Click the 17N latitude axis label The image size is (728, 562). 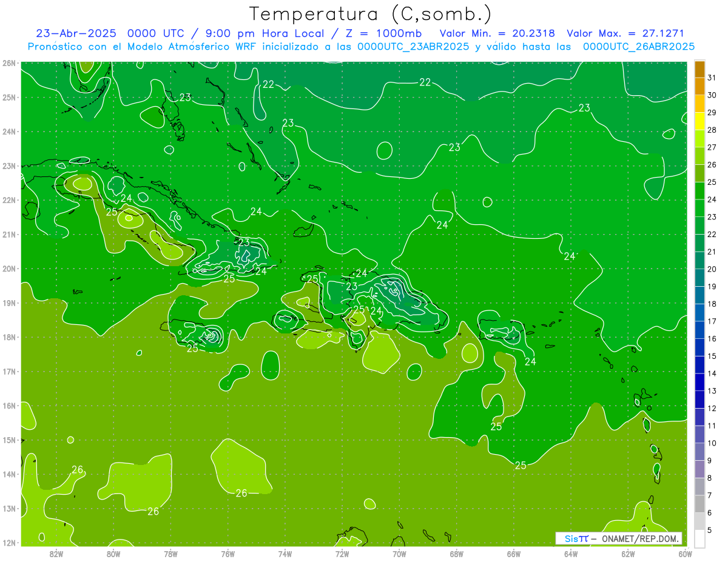click(x=8, y=371)
